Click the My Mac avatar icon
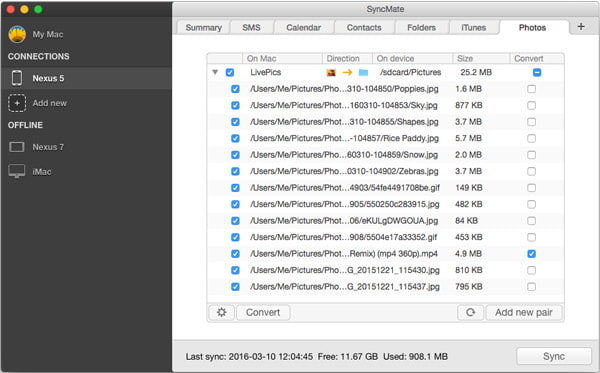The height and width of the screenshot is (373, 600). 17,34
